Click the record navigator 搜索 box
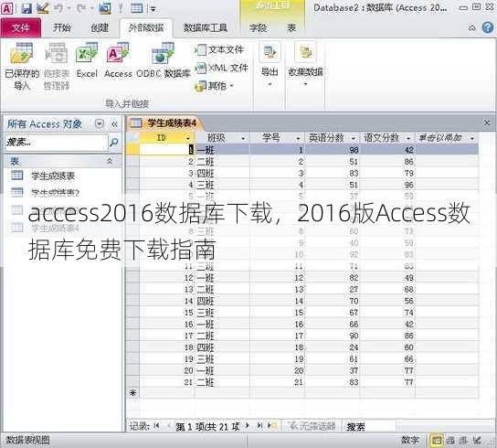The width and height of the screenshot is (497, 448). 370,426
